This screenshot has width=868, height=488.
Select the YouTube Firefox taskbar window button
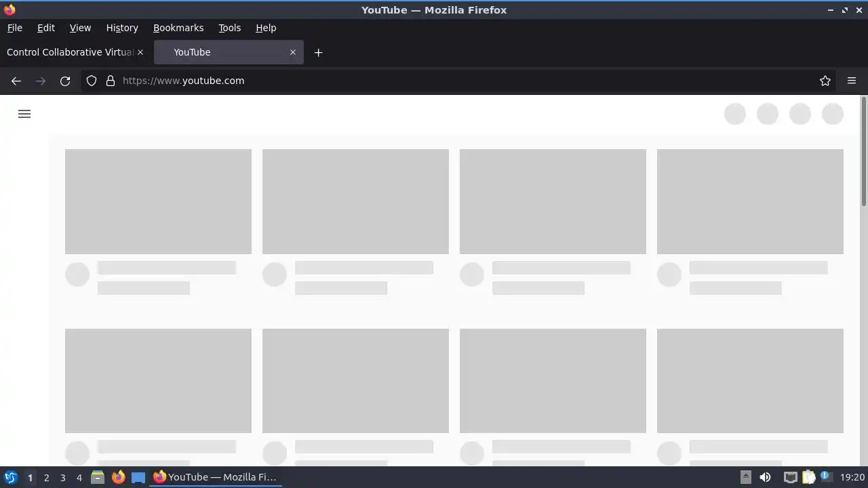216,477
